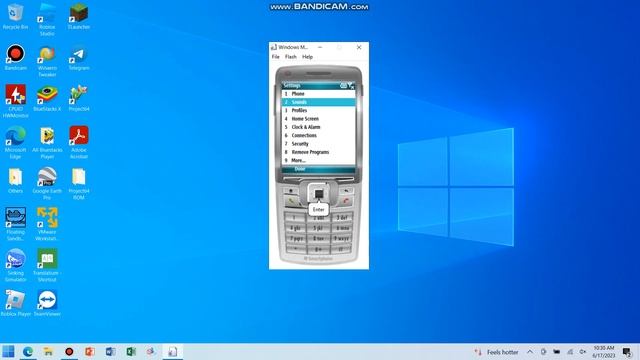Open Word from the taskbar

click(110, 351)
